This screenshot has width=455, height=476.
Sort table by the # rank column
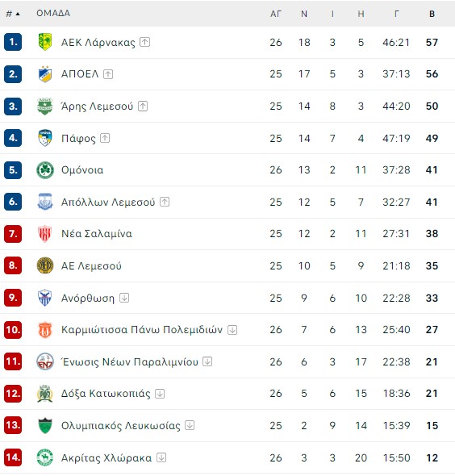click(13, 14)
